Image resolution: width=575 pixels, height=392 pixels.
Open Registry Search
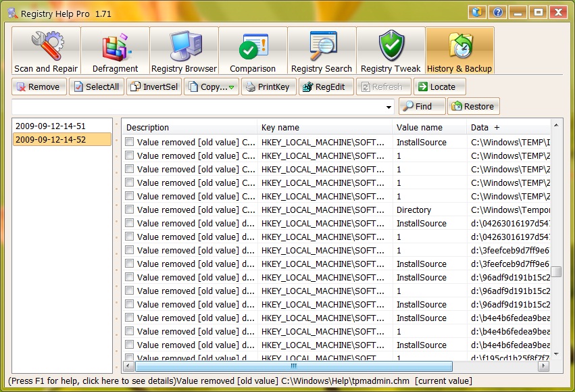coord(322,51)
